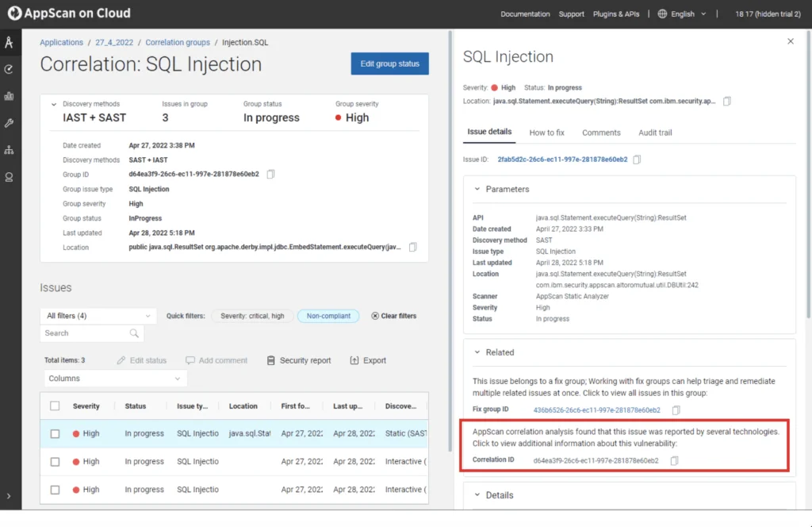This screenshot has width=812, height=527.
Task: Check the last Interactive issue row's checkbox
Action: point(54,490)
